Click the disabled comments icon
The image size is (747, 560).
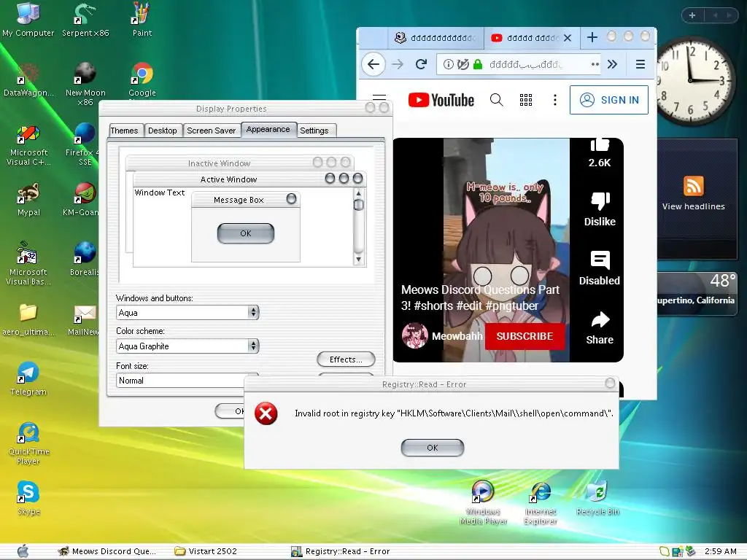pyautogui.click(x=600, y=268)
